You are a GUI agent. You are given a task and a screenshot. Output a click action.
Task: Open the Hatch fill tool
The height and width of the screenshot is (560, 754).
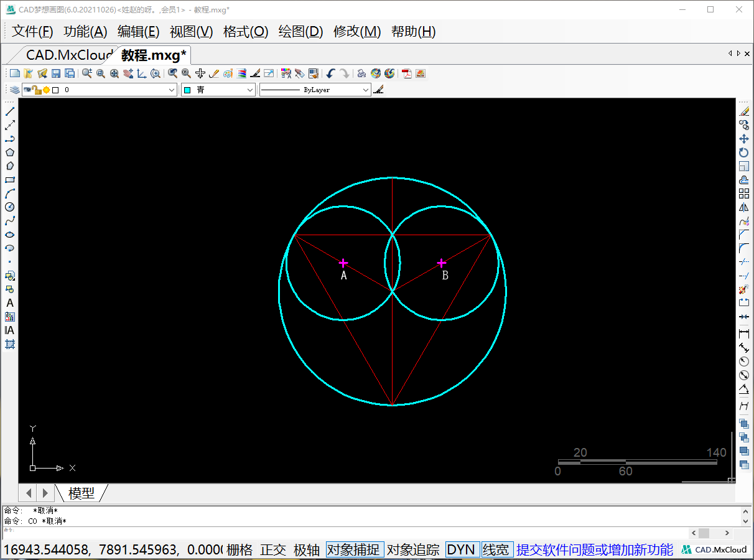(x=10, y=344)
